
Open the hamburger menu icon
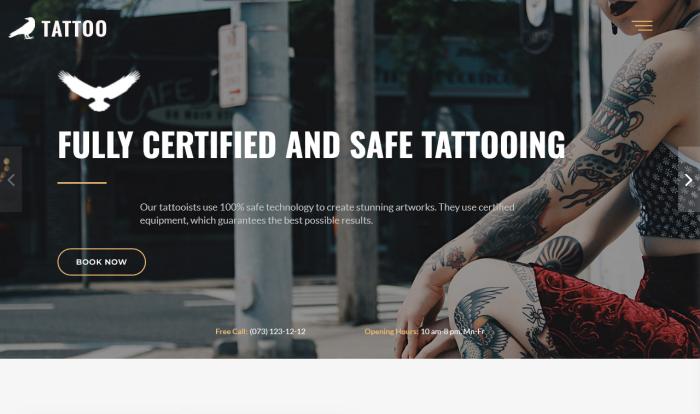[642, 26]
